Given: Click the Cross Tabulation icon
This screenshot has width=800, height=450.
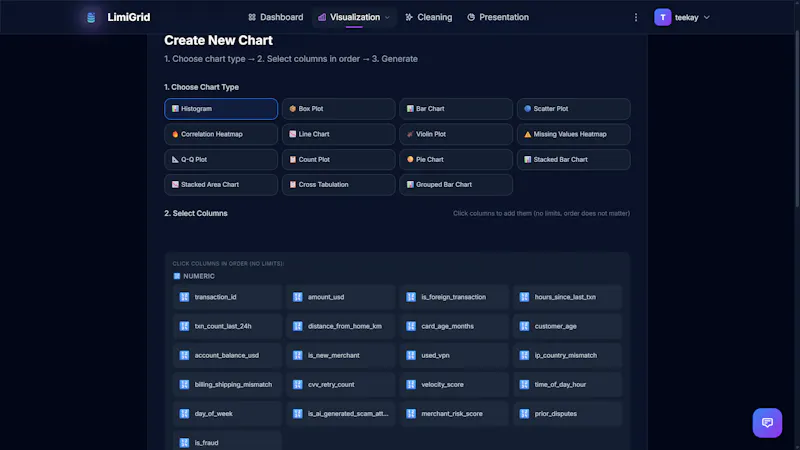Looking at the screenshot, I should click(x=293, y=185).
